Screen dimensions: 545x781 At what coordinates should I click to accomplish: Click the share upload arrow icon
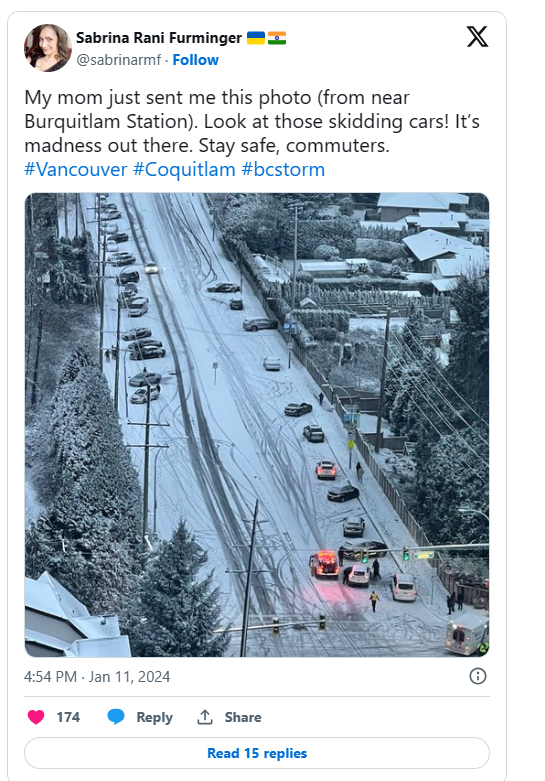(205, 717)
